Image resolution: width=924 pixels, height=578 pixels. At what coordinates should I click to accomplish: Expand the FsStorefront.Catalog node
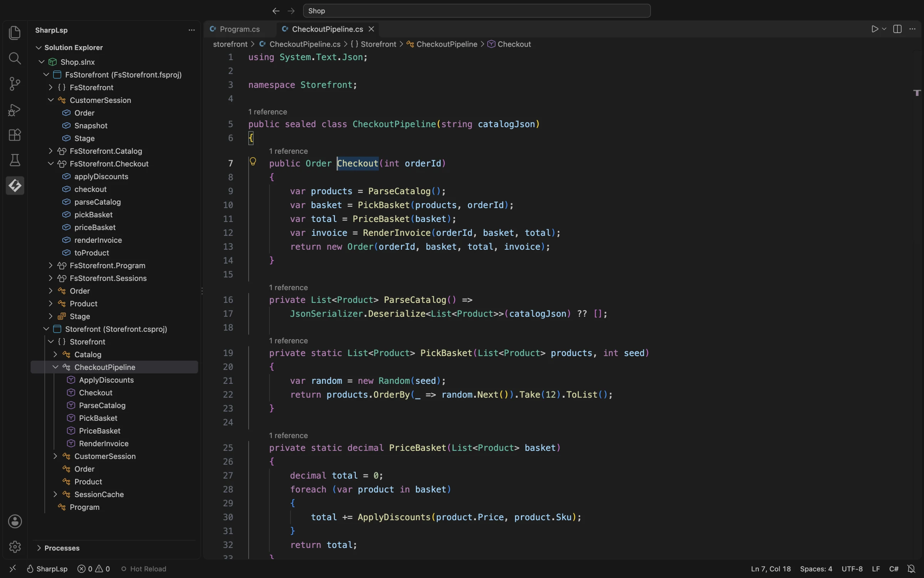[50, 151]
